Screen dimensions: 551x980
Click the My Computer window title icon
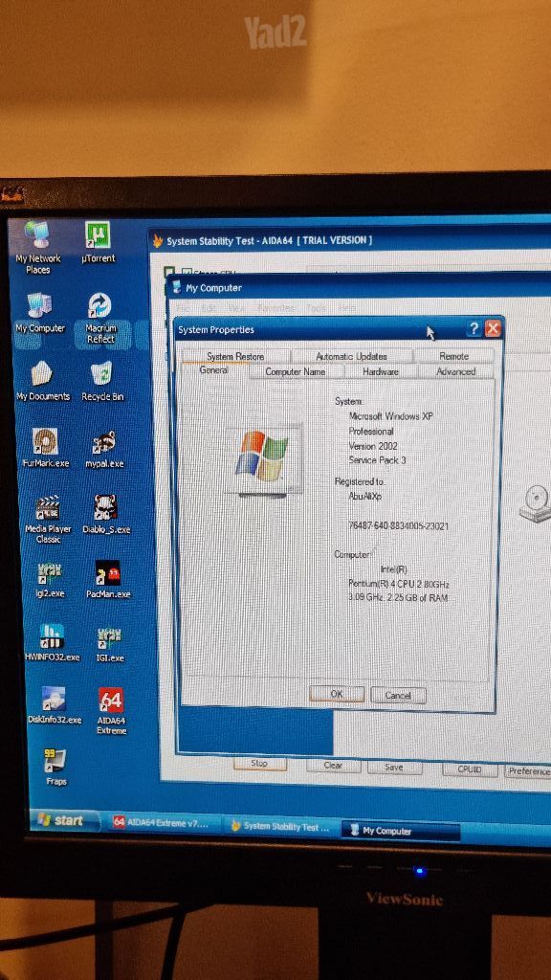[x=176, y=287]
